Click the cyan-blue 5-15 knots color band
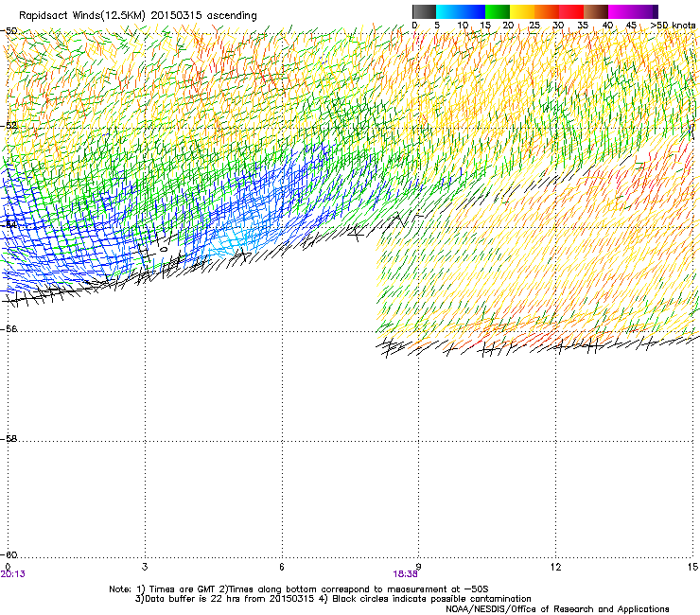This screenshot has width=700, height=615. [x=461, y=11]
